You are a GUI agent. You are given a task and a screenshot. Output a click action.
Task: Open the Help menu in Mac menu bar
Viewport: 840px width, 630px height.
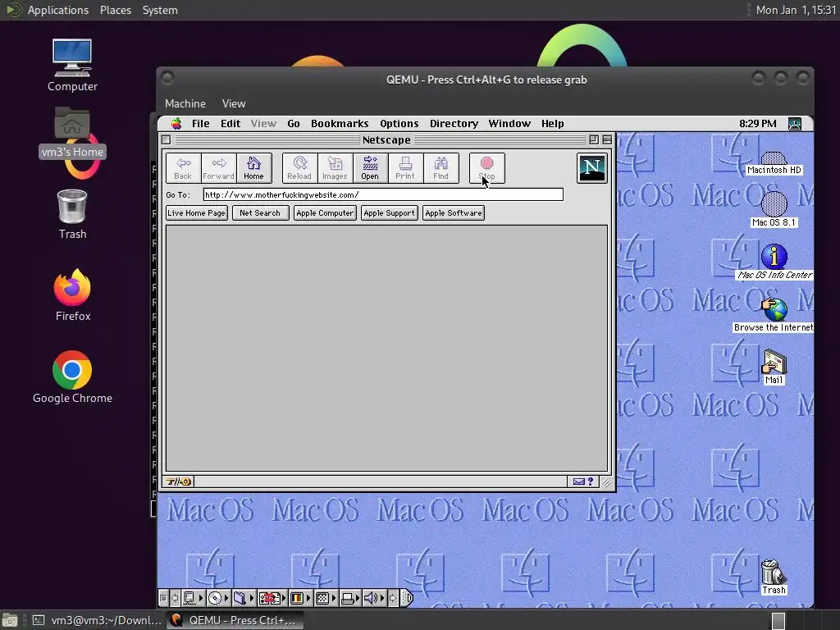click(552, 124)
